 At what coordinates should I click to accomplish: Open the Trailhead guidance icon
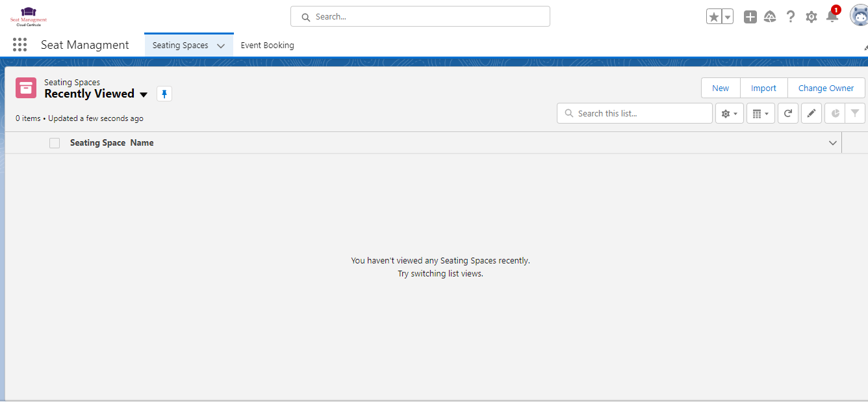point(770,17)
